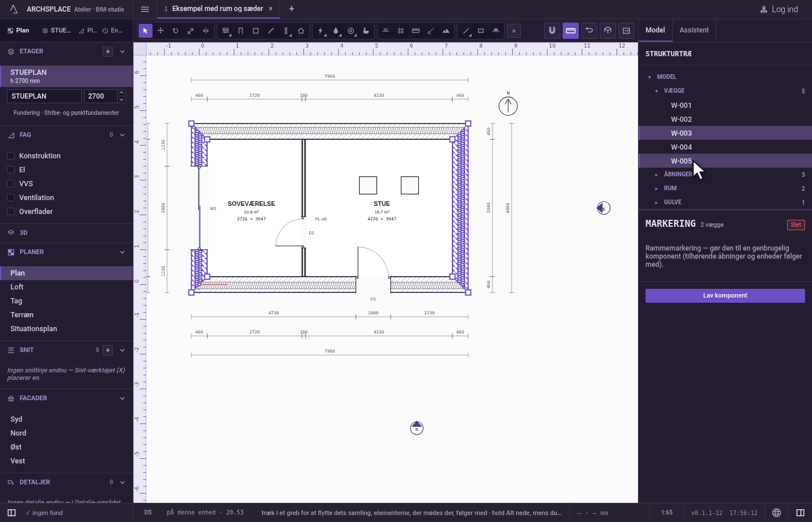The width and height of the screenshot is (812, 522).
Task: Switch to the Model tab
Action: click(655, 30)
